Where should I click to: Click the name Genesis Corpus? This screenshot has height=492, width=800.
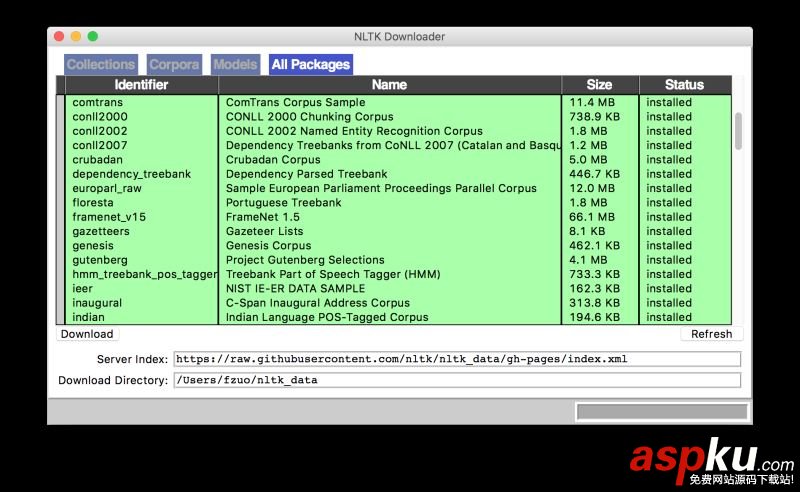[x=268, y=245]
